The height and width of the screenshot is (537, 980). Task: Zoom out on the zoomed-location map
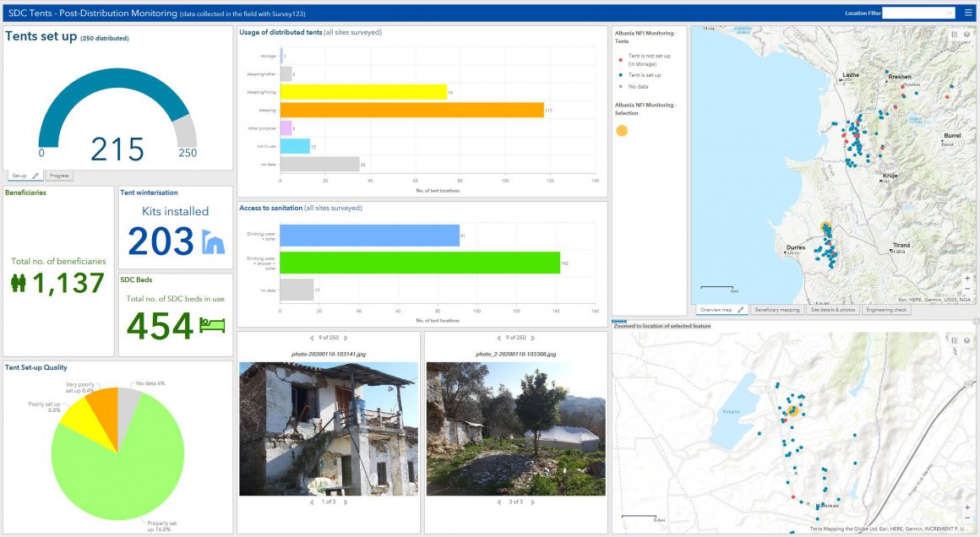pos(967,518)
